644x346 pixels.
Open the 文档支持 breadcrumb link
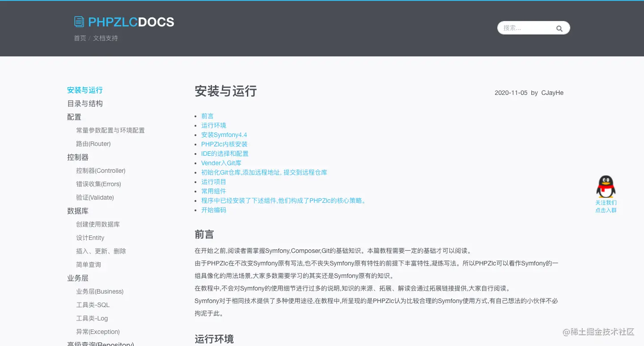coord(105,38)
